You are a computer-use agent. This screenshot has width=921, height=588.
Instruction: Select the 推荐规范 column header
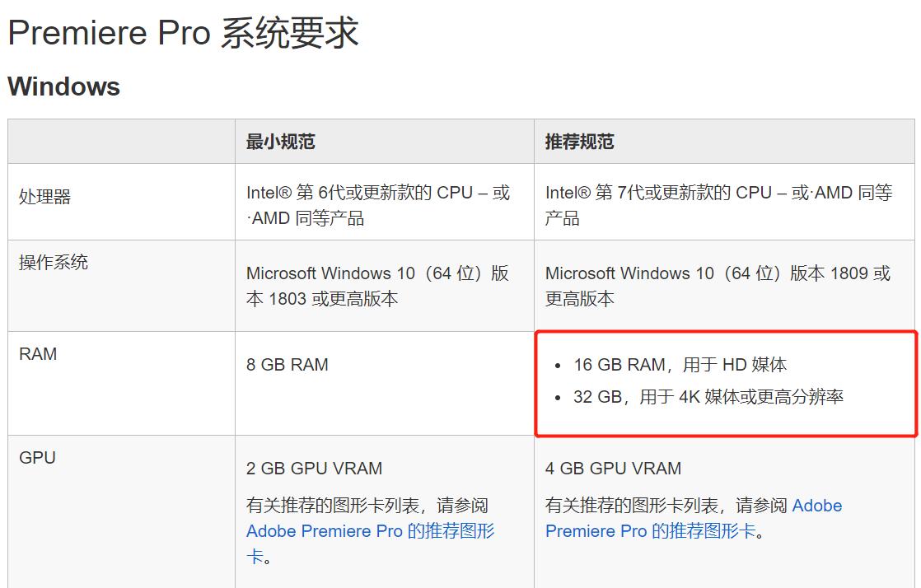tap(579, 142)
